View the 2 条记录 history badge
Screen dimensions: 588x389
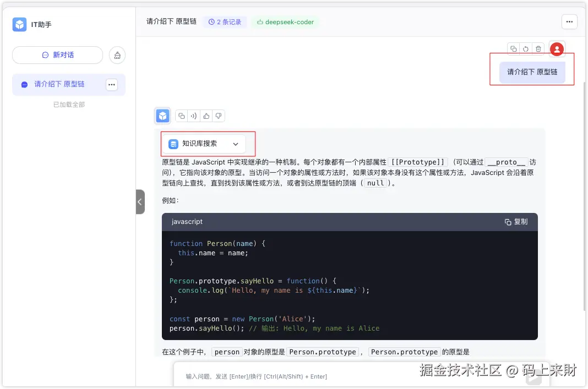click(225, 22)
